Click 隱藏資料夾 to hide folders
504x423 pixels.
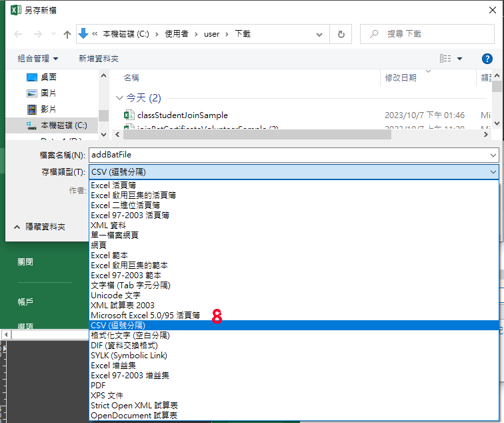(39, 227)
